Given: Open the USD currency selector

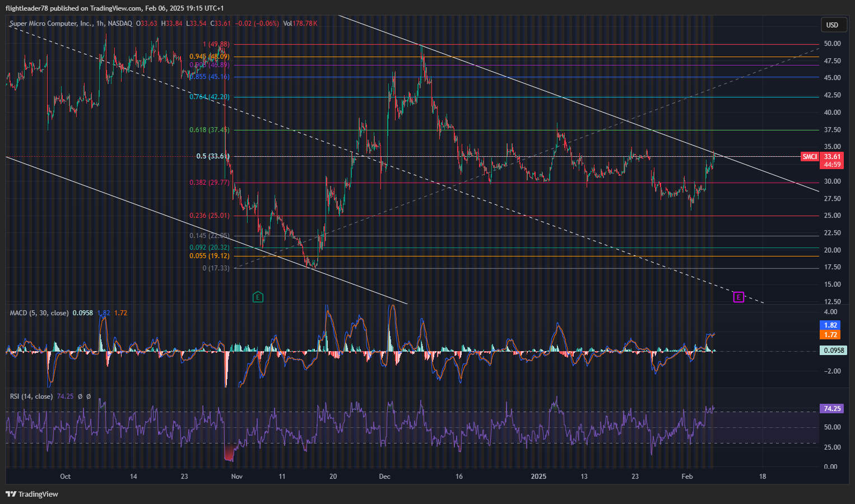Looking at the screenshot, I should 832,25.
